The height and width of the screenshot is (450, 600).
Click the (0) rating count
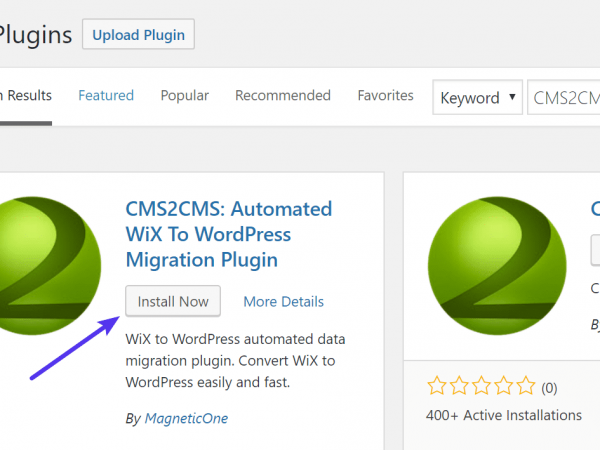[549, 387]
